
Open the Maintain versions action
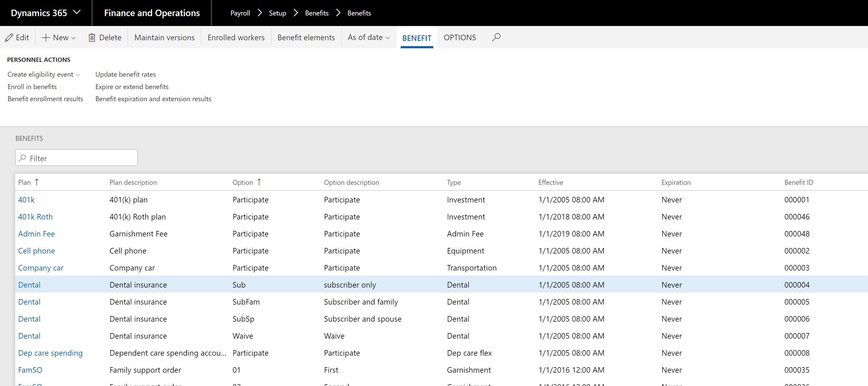(x=165, y=37)
